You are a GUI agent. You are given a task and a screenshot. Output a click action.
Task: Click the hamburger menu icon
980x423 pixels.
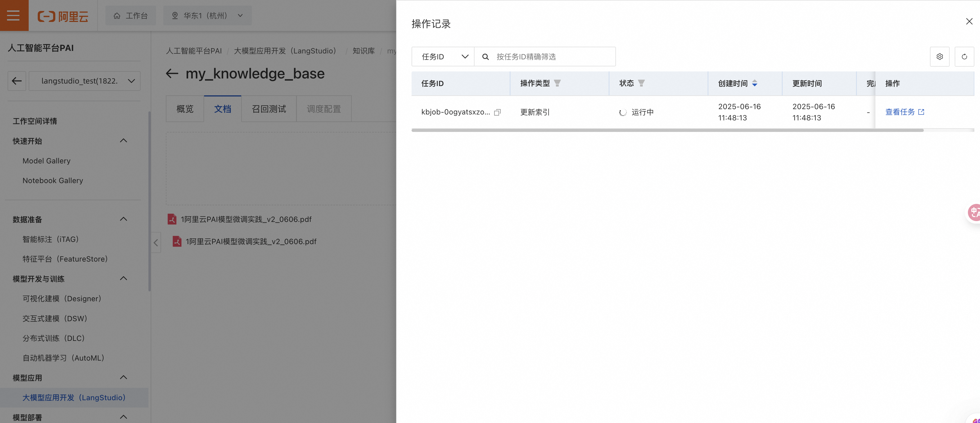click(x=13, y=16)
